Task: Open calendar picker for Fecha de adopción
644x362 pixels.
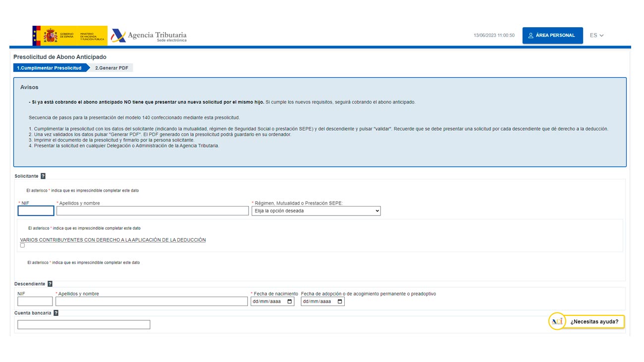Action: 340,302
